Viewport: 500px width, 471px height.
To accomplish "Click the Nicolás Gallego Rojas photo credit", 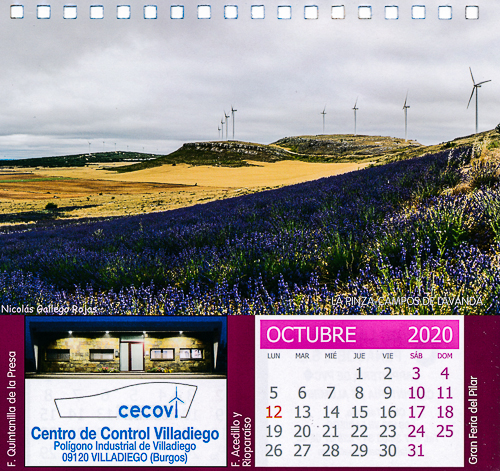I will (x=49, y=309).
